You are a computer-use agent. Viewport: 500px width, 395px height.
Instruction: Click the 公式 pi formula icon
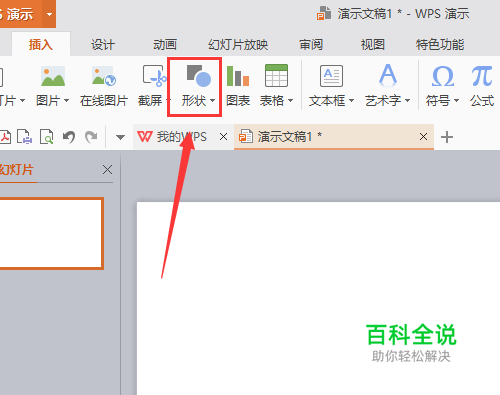point(482,76)
